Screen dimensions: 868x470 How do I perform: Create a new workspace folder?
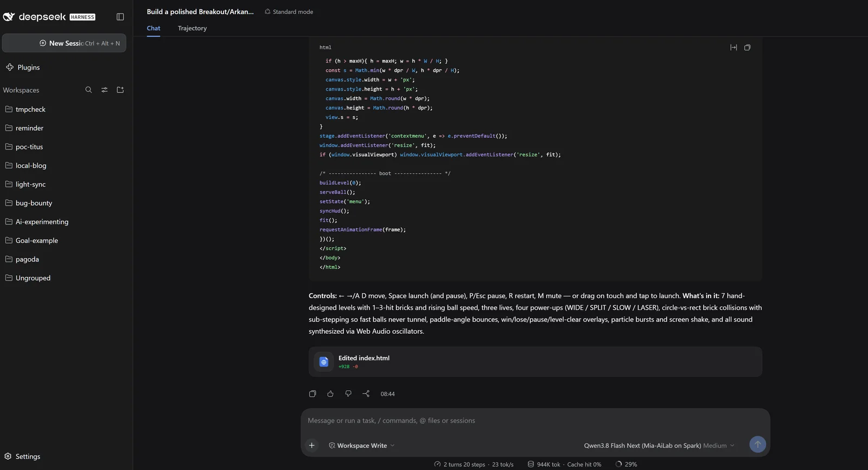(120, 90)
